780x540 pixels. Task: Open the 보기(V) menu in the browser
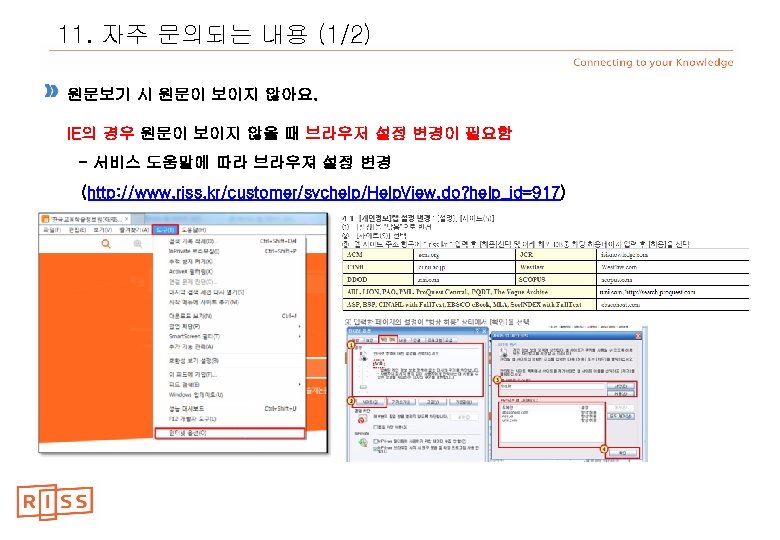102,230
